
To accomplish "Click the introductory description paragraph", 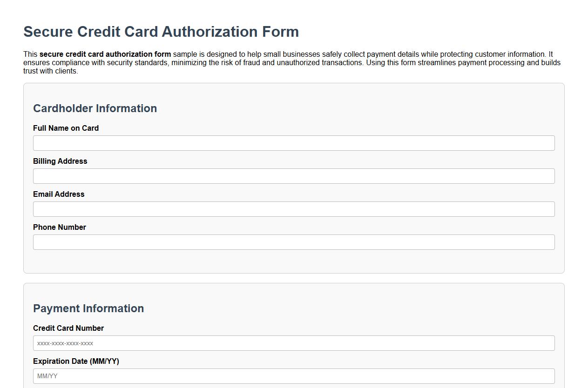I will pyautogui.click(x=292, y=62).
